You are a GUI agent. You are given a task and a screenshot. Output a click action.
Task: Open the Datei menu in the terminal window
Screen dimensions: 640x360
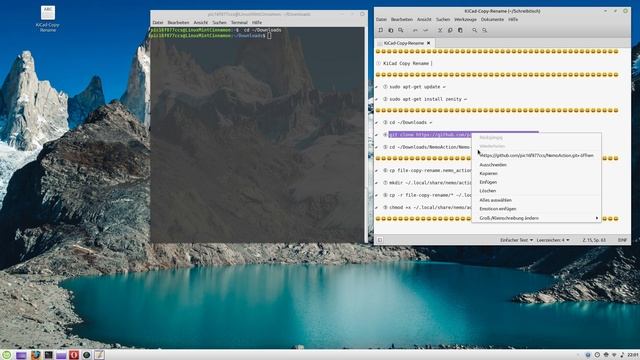pos(158,22)
